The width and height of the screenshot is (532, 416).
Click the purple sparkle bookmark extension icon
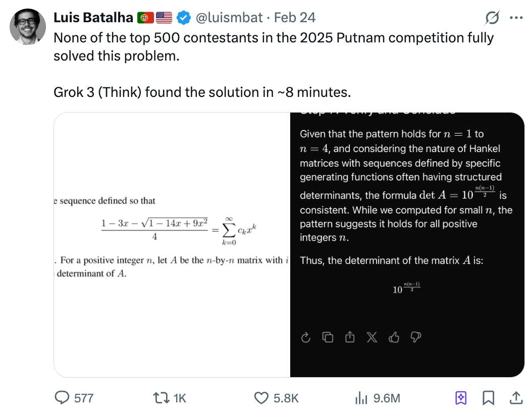pos(461,398)
